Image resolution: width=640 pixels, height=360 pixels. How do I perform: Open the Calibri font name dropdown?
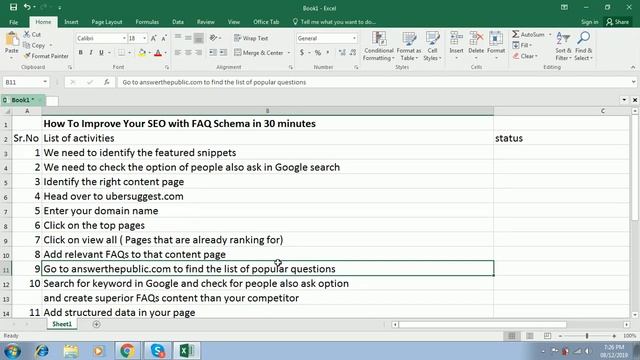124,38
